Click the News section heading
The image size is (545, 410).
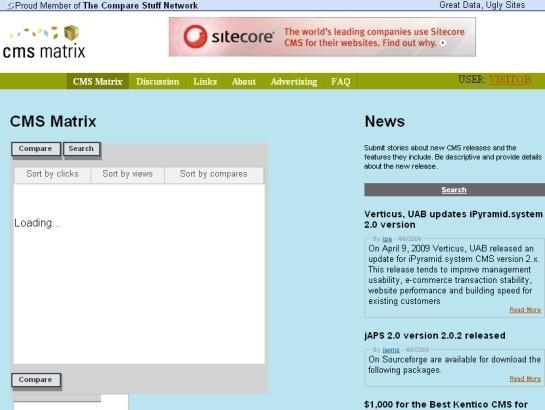(x=385, y=122)
